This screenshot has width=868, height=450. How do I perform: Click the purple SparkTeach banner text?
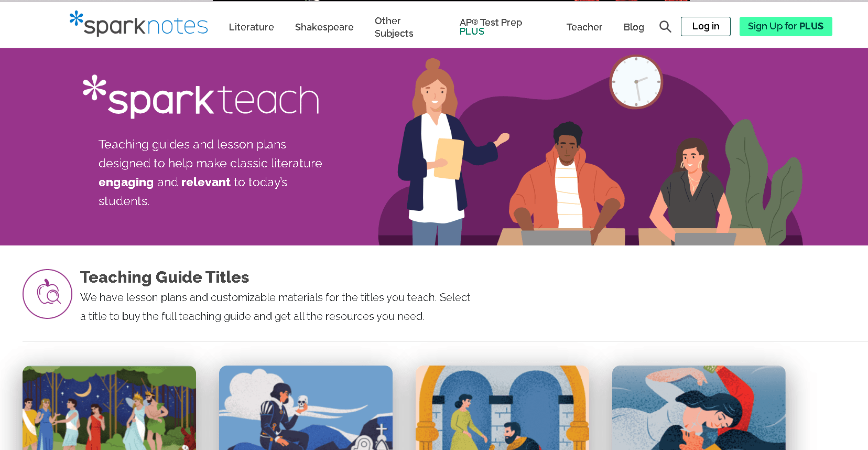point(210,173)
